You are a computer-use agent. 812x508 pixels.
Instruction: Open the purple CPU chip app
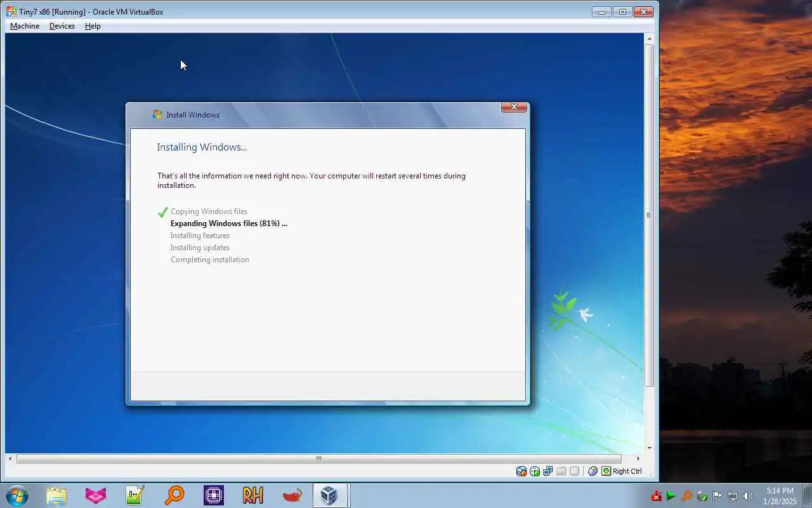213,495
